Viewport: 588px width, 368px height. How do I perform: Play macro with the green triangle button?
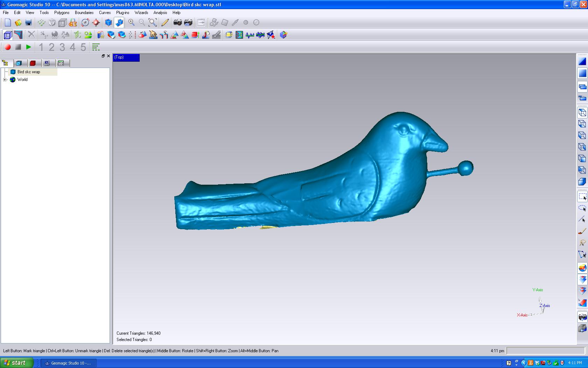[x=29, y=47]
